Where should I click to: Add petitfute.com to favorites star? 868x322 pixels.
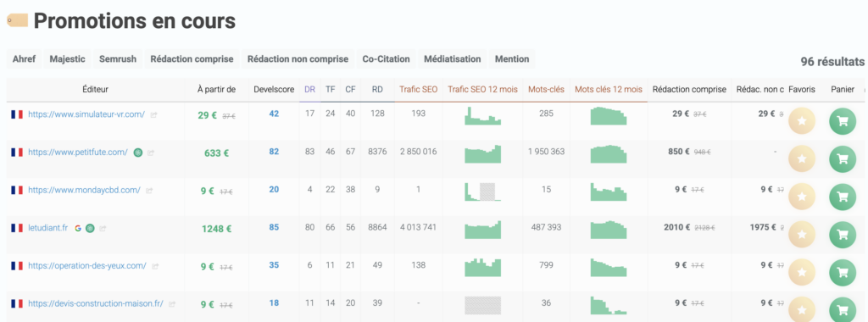(801, 159)
